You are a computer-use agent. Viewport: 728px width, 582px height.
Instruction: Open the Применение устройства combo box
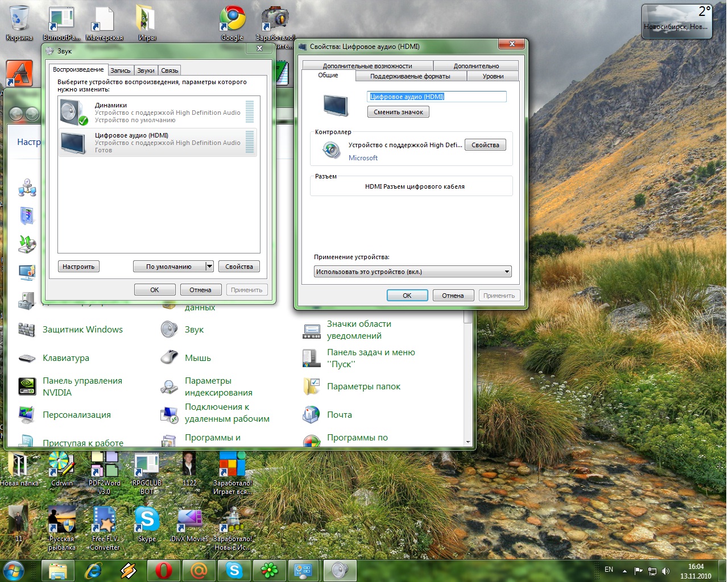pos(412,272)
